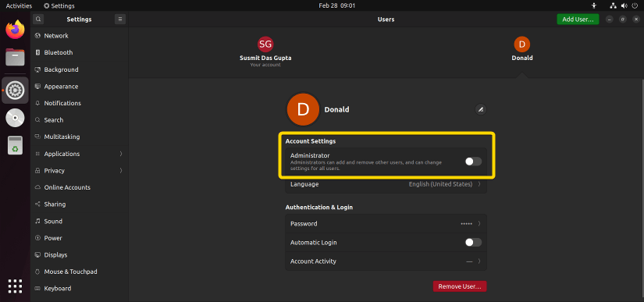Open Sound settings
This screenshot has width=644, height=302.
(x=80, y=221)
